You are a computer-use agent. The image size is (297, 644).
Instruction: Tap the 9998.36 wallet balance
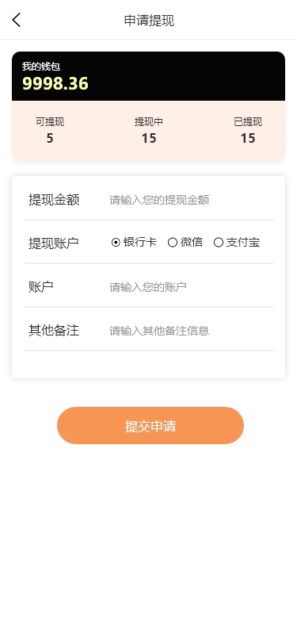tap(55, 84)
